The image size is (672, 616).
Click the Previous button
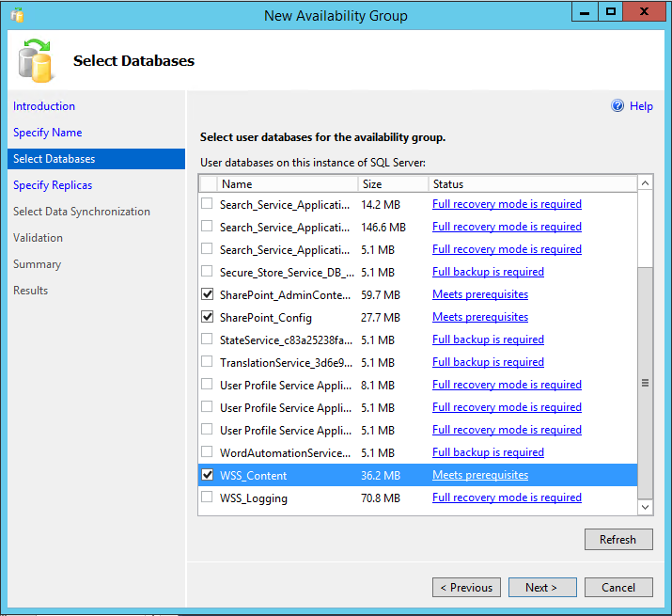(x=466, y=587)
